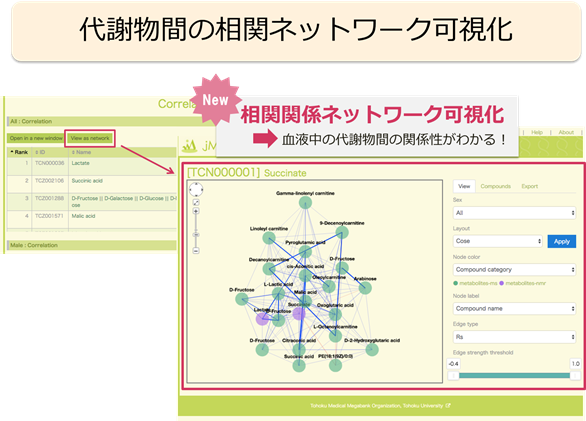Expand the Male : Correlation section header

click(x=92, y=245)
